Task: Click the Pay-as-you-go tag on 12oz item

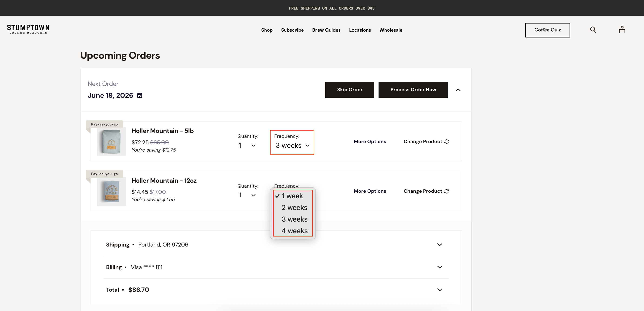Action: (104, 174)
